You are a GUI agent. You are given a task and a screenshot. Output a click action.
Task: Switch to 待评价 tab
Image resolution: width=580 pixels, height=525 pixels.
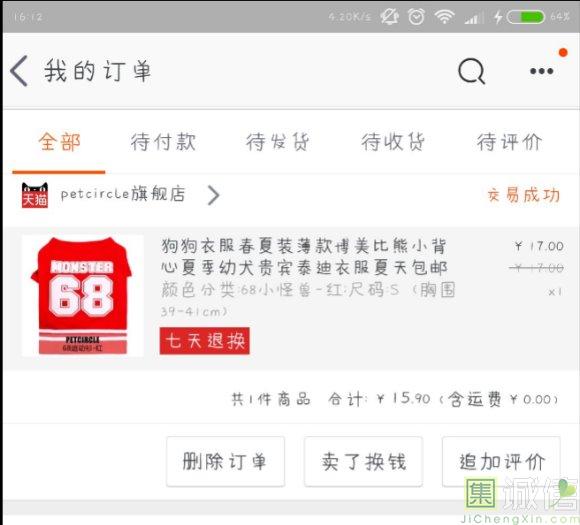click(509, 142)
